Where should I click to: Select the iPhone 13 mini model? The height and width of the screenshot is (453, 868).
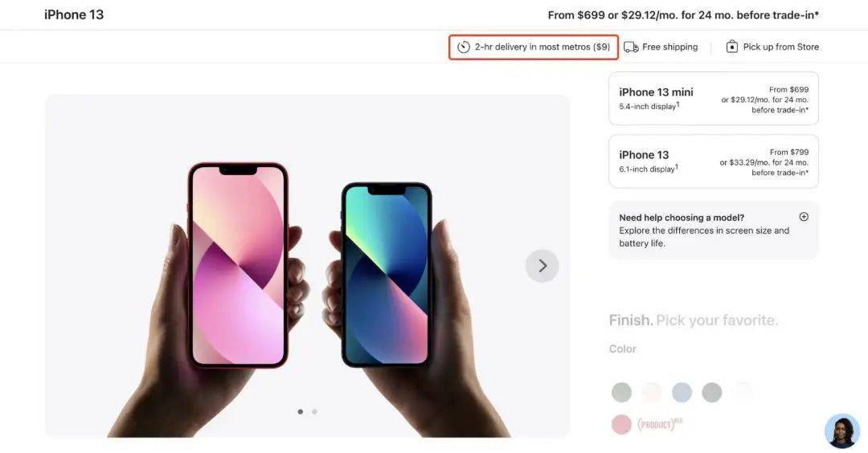point(713,99)
